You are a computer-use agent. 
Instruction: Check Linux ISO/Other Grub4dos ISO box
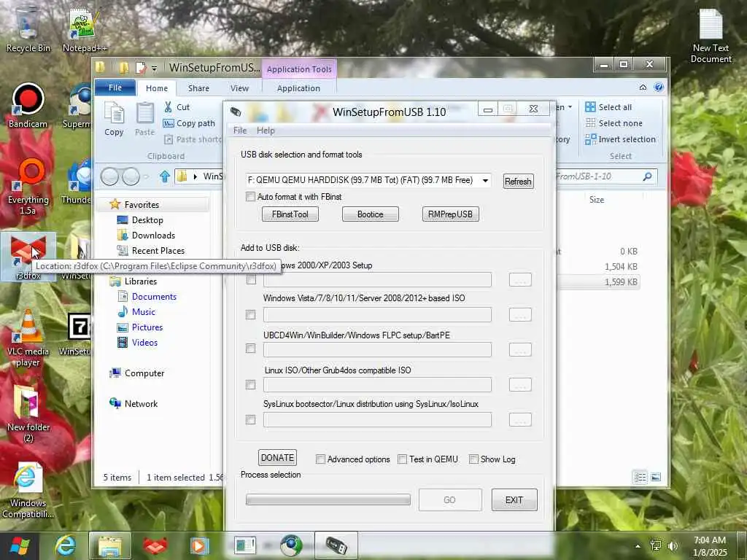point(251,384)
